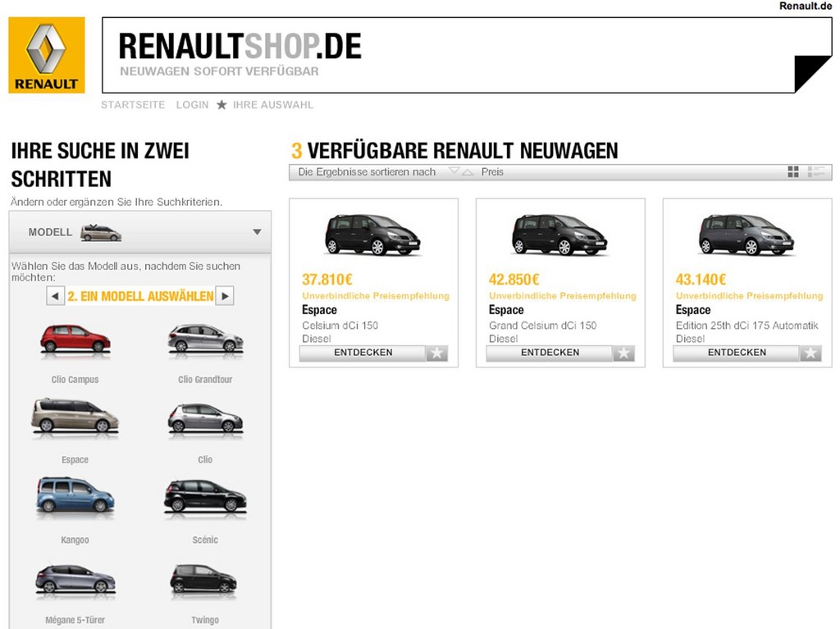Viewport: 840px width, 629px height.
Task: Open the RENAULTSHOP.DE banner
Action: click(467, 55)
